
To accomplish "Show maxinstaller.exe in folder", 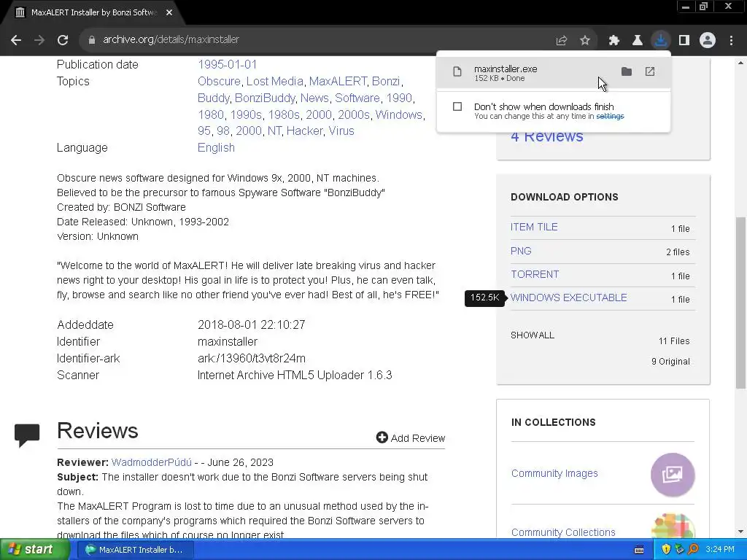I will click(x=627, y=71).
